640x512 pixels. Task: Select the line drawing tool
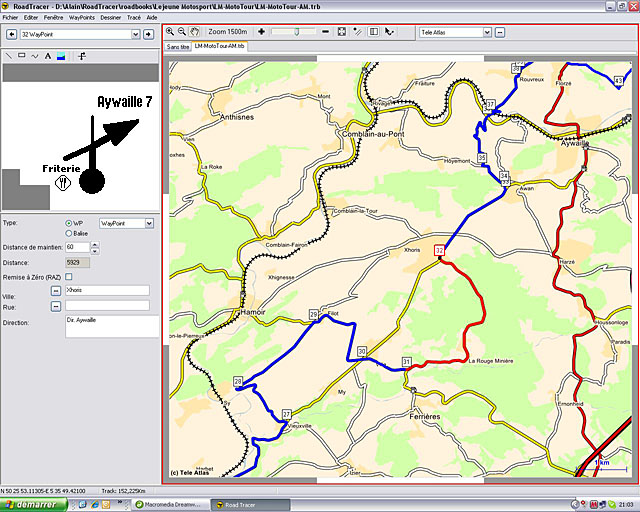pyautogui.click(x=9, y=56)
